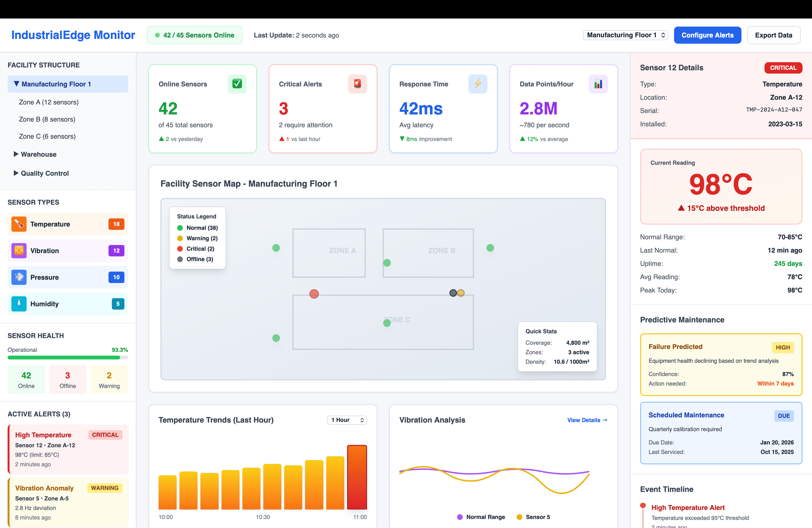Open the Manufacturing Floor 1 facility selector
The image size is (812, 528).
[625, 35]
